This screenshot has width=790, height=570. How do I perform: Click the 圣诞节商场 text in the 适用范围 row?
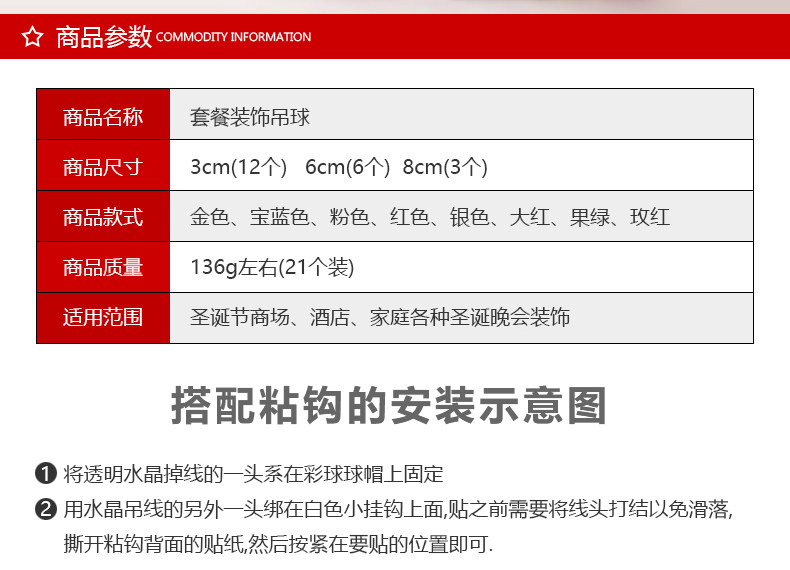tap(240, 318)
